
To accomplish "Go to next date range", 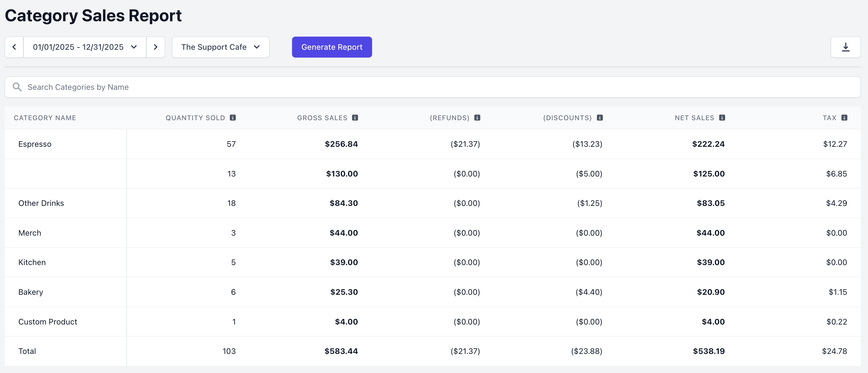I will point(155,47).
